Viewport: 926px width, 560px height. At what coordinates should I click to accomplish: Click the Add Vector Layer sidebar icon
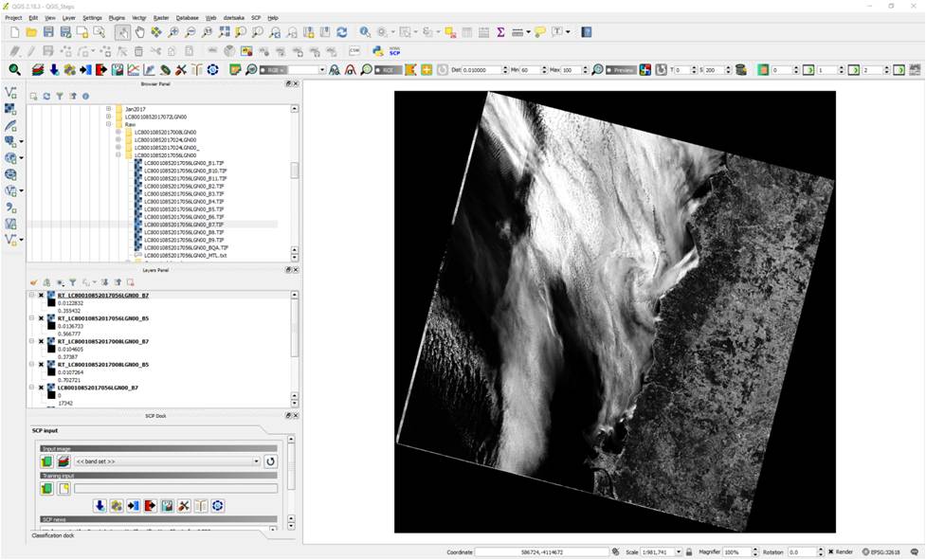pyautogui.click(x=11, y=93)
